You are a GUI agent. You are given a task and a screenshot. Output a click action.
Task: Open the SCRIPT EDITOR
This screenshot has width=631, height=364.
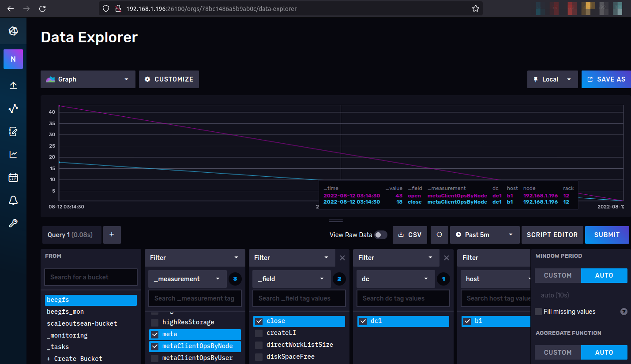point(552,235)
